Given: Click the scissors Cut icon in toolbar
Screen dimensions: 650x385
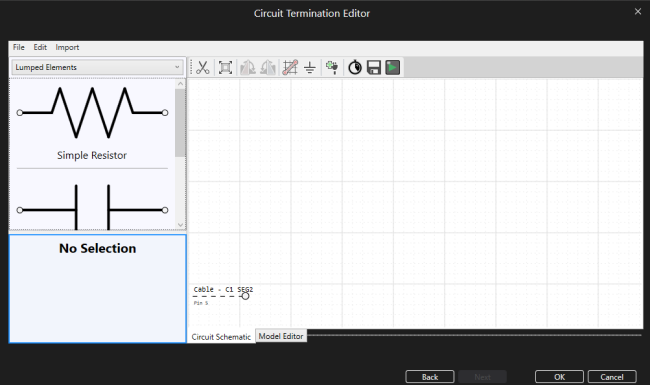Looking at the screenshot, I should coord(202,67).
